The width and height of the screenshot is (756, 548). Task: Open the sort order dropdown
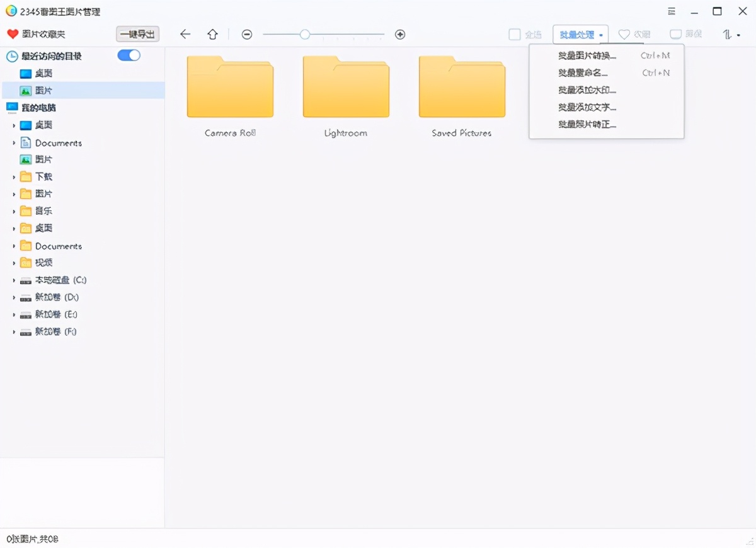[731, 35]
